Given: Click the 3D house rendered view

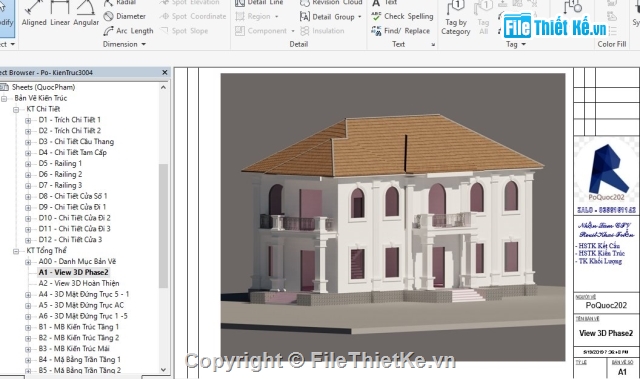Looking at the screenshot, I should coord(393,217).
